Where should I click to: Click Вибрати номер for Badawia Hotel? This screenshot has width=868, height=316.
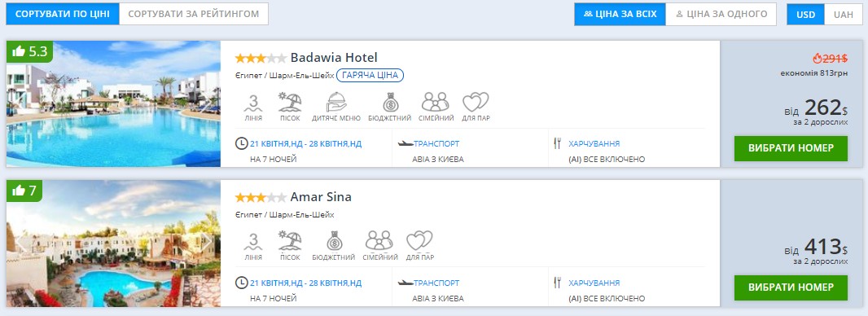pyautogui.click(x=791, y=148)
